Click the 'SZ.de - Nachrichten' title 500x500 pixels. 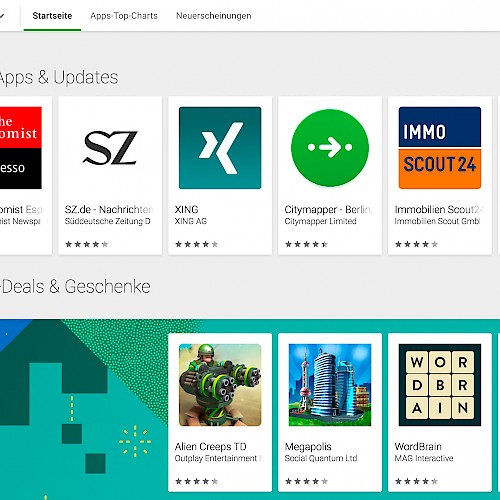[x=109, y=209]
